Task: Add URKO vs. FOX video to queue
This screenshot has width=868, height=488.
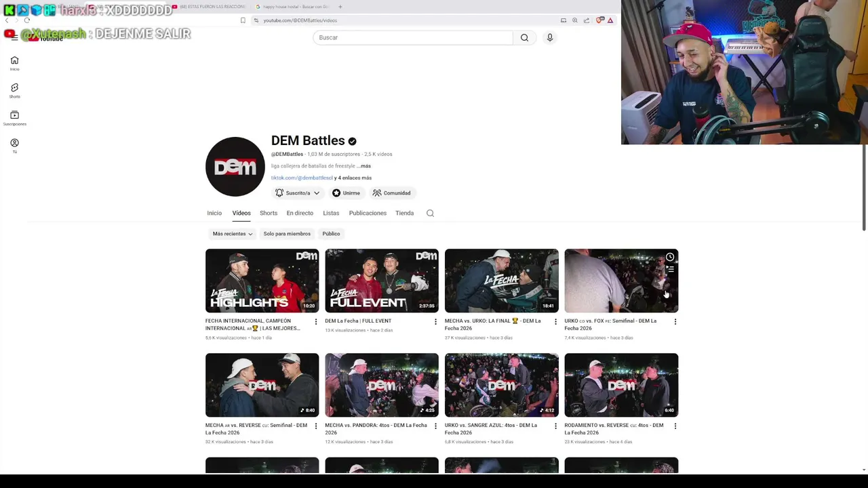Action: click(670, 270)
